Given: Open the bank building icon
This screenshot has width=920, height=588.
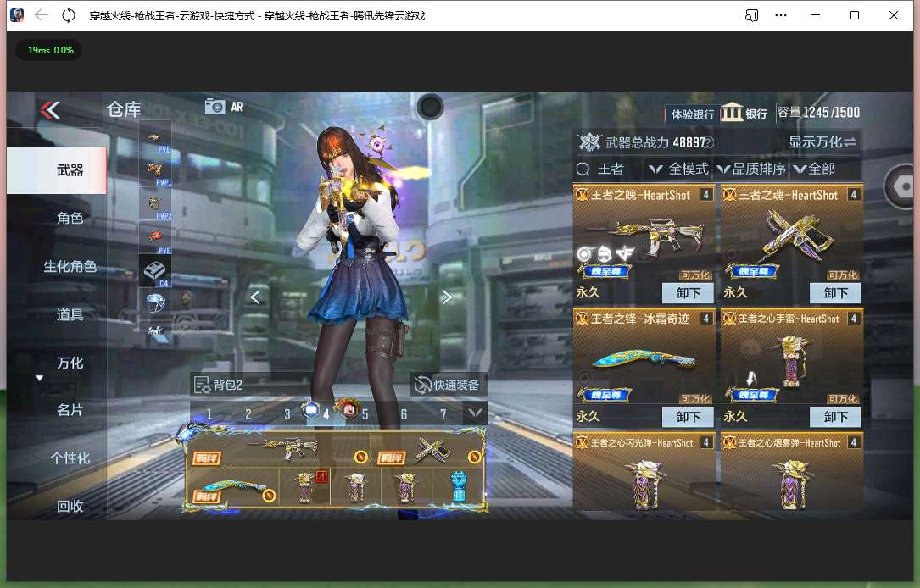Looking at the screenshot, I should coord(731,111).
